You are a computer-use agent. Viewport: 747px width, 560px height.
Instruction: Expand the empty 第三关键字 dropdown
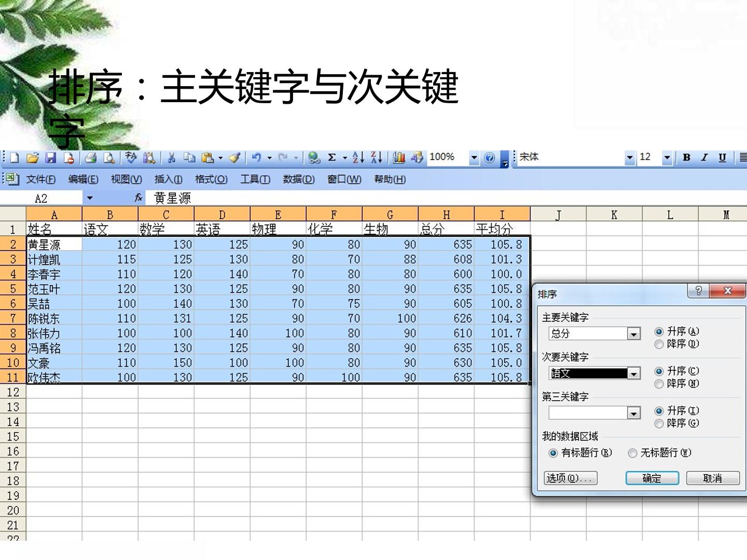click(633, 413)
